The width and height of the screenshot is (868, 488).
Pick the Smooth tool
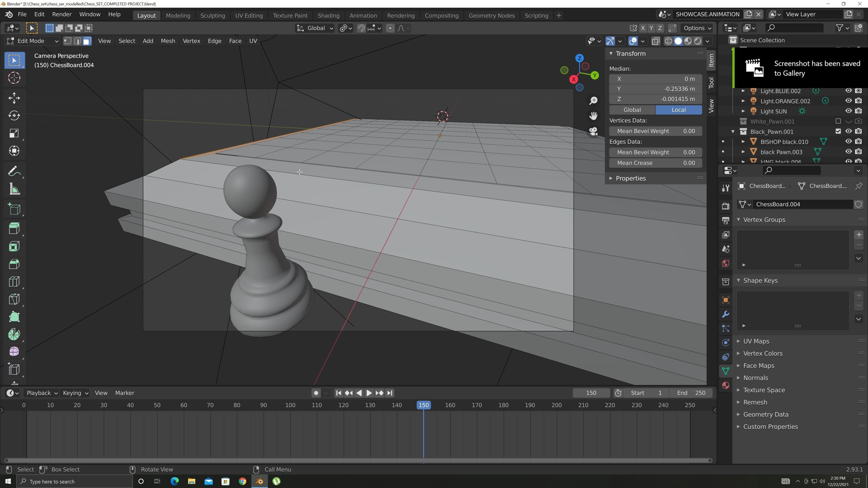pos(14,352)
